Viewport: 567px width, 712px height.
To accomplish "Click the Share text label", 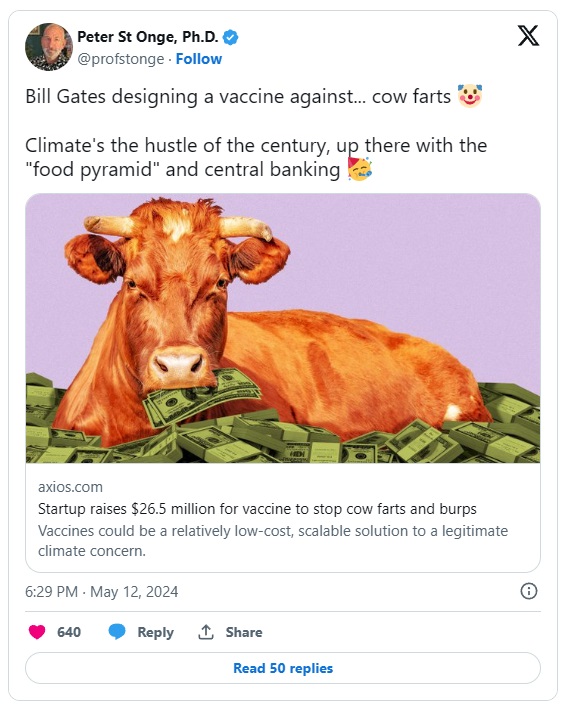I will 244,632.
